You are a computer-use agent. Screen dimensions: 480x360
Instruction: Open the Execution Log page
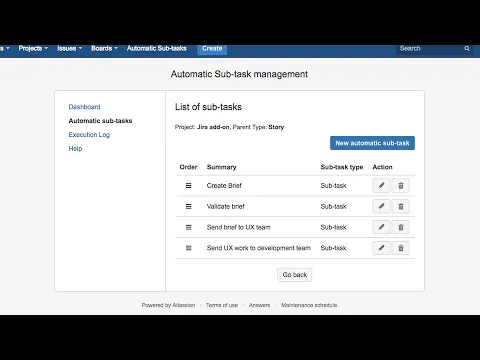click(89, 135)
